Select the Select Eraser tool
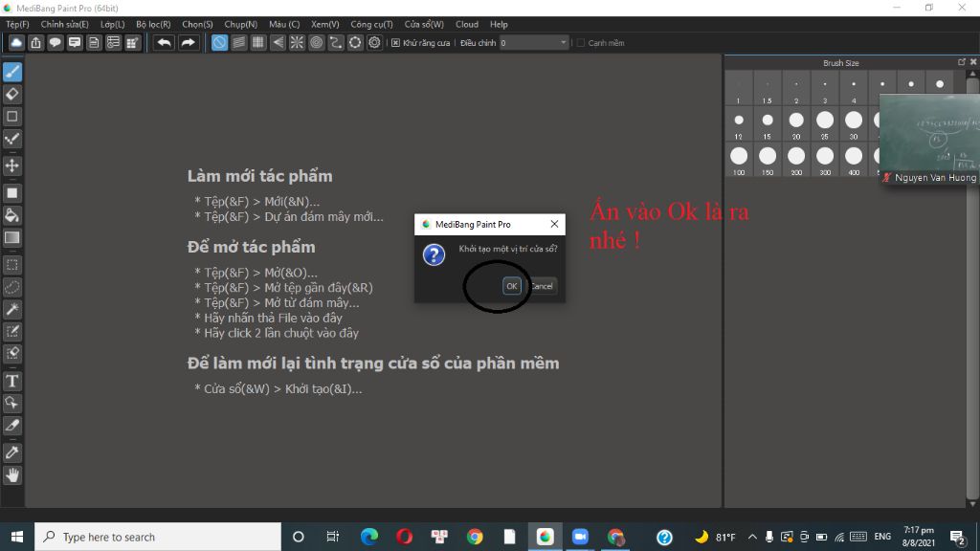 point(11,354)
